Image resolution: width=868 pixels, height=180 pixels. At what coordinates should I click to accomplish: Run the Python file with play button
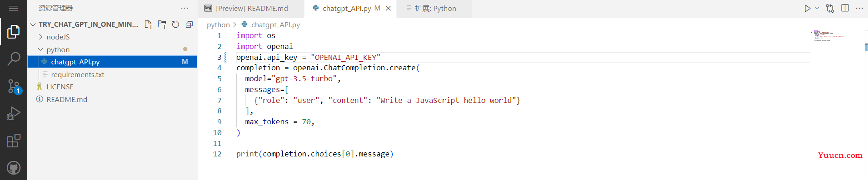[807, 8]
